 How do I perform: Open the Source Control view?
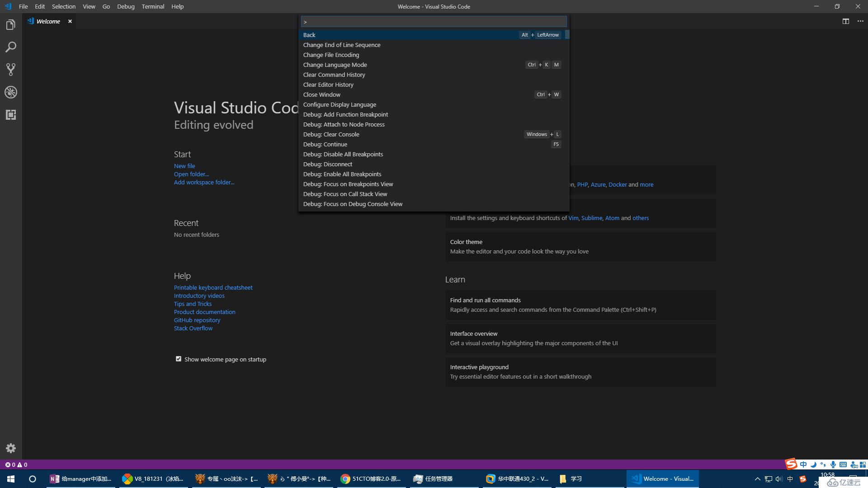pyautogui.click(x=11, y=70)
